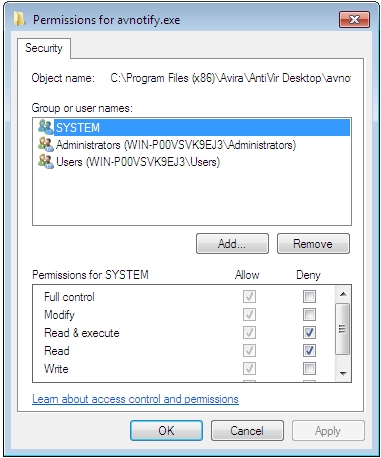Click the SYSTEM group icon
381x458 pixels.
[45, 127]
